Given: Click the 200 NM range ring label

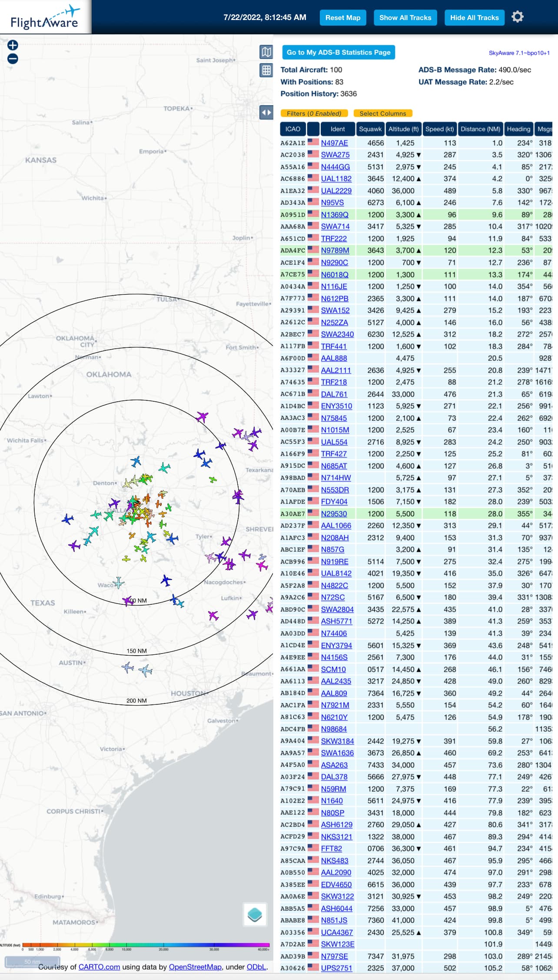Looking at the screenshot, I should pos(136,701).
